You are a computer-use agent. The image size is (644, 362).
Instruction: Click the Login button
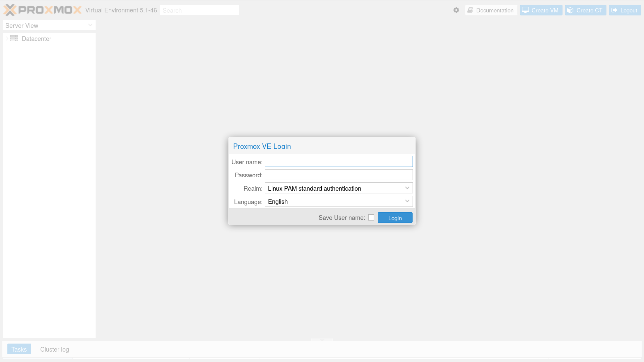[395, 218]
